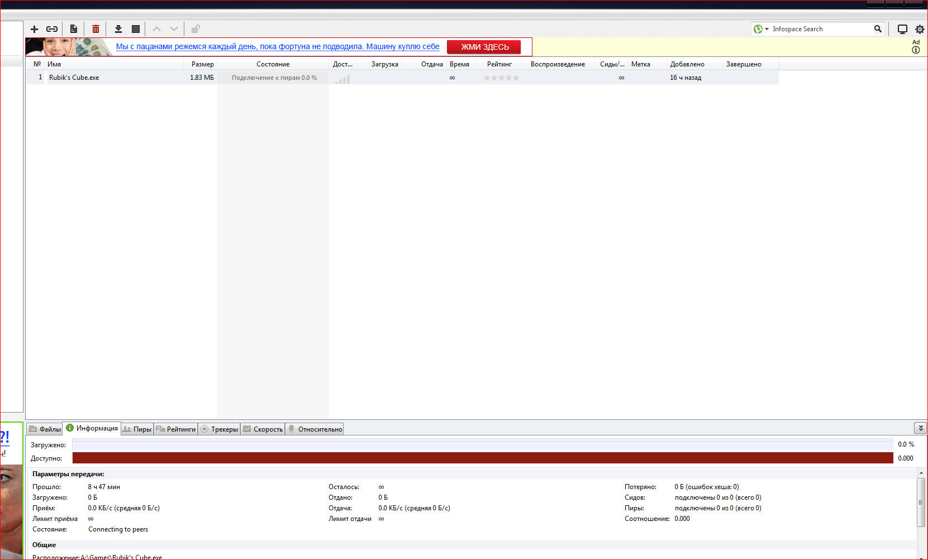Click the red ЖМИ ЗДЕСЬ button
The image size is (928, 560).
pos(484,47)
